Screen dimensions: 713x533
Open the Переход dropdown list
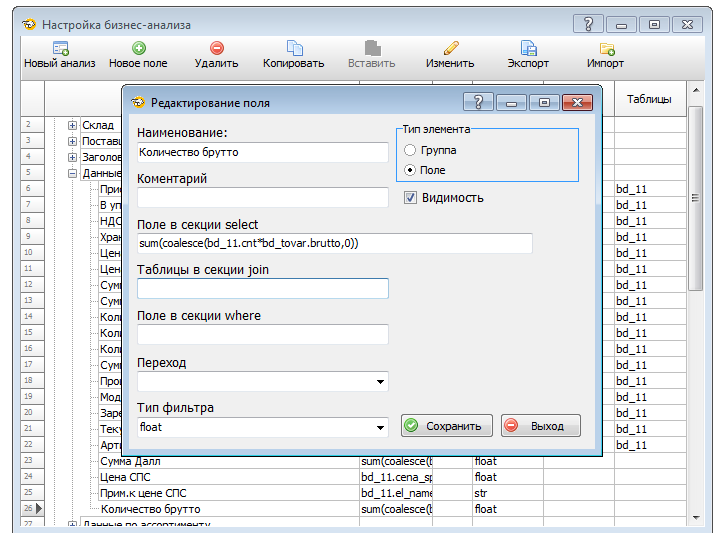[380, 381]
